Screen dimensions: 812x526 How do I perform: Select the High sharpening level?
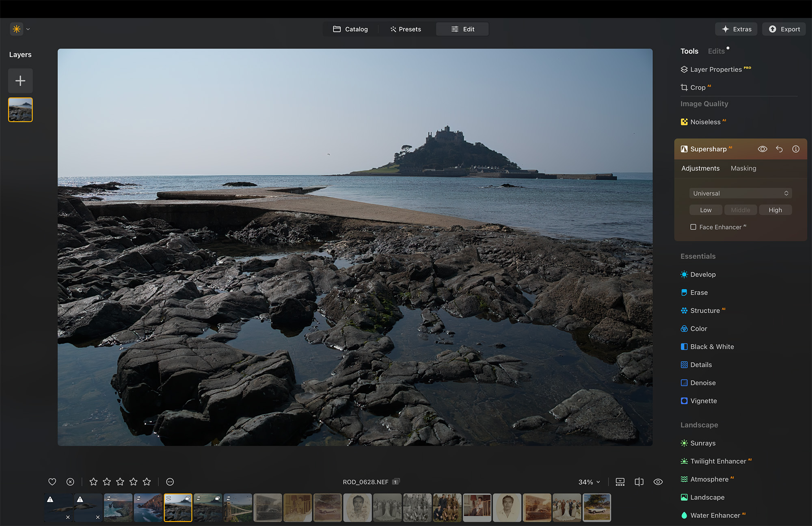pyautogui.click(x=775, y=210)
